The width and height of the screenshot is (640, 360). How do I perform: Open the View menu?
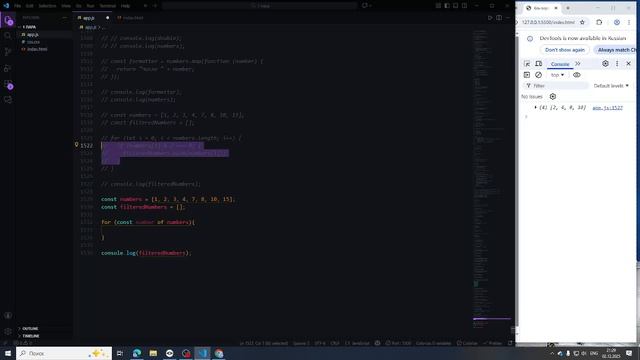[66, 6]
